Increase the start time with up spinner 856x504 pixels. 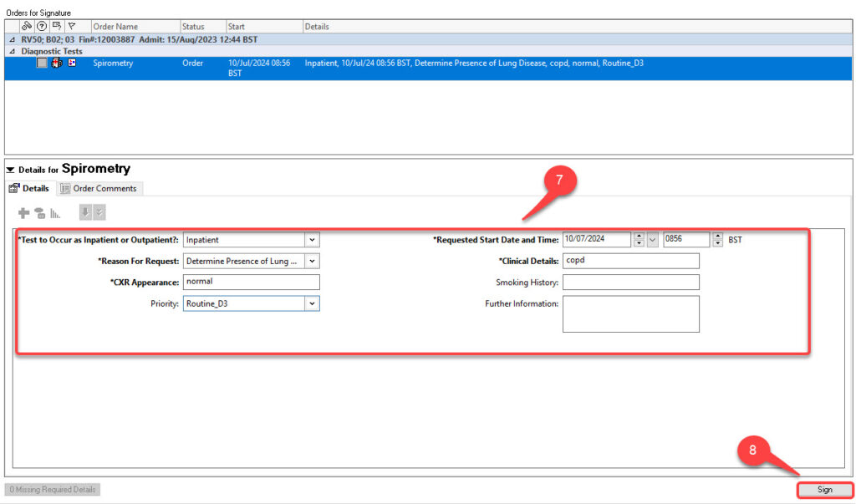coord(718,236)
